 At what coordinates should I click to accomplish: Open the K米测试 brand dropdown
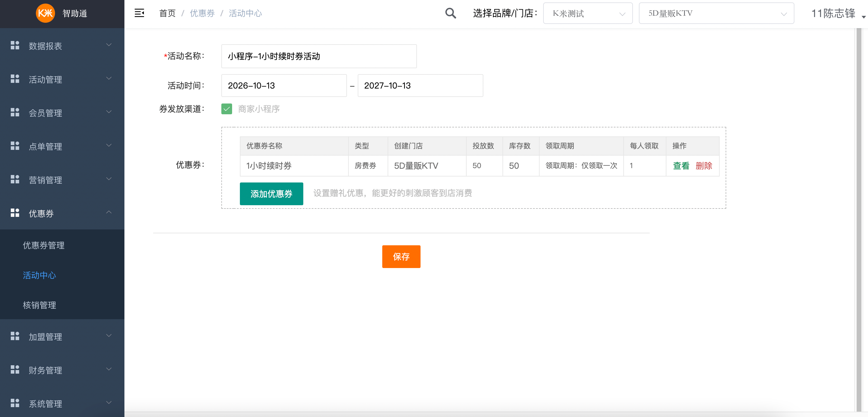point(588,13)
